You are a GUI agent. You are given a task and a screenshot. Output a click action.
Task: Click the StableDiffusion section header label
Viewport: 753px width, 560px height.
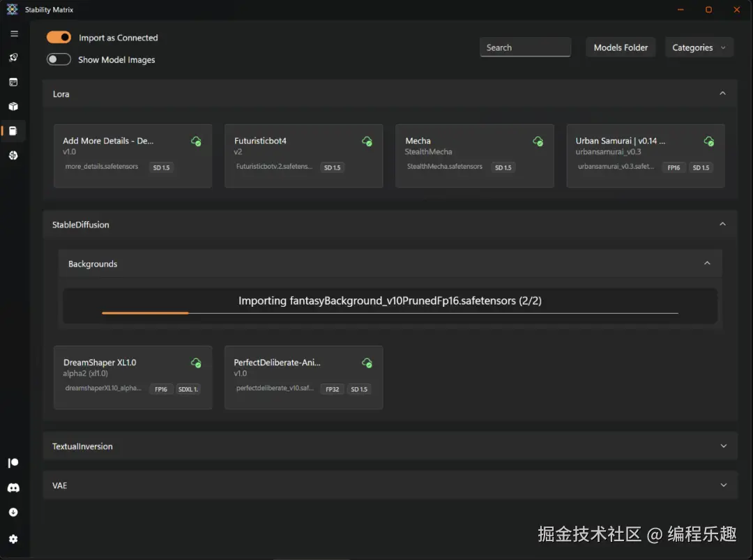point(81,225)
